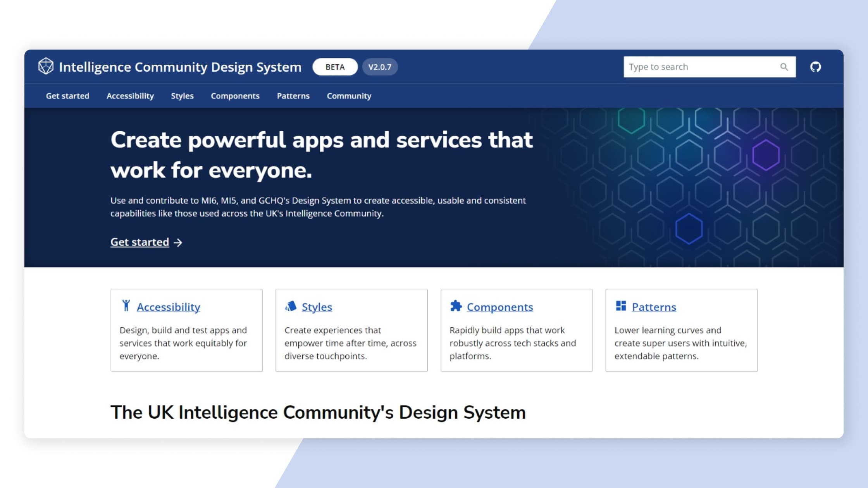Open the Community nav item
868x488 pixels.
point(349,96)
